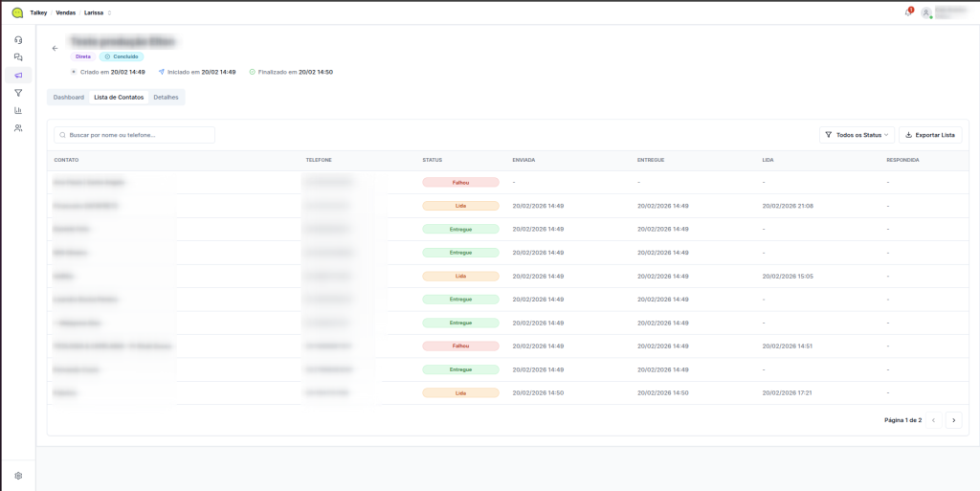Open the contacts people icon in sidebar
This screenshot has width=980, height=491.
pyautogui.click(x=18, y=127)
